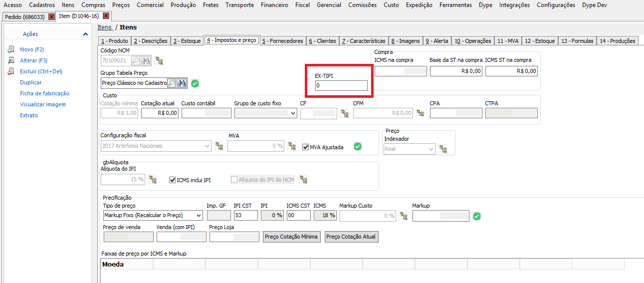Click hierarchy icon beside Alíquota do IPI field
Image resolution: width=644 pixels, height=283 pixels.
(x=153, y=180)
